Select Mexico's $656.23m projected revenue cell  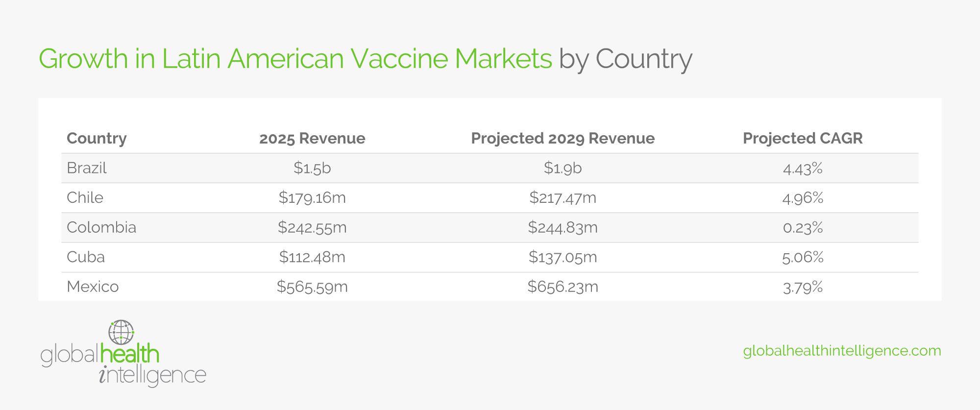point(563,287)
